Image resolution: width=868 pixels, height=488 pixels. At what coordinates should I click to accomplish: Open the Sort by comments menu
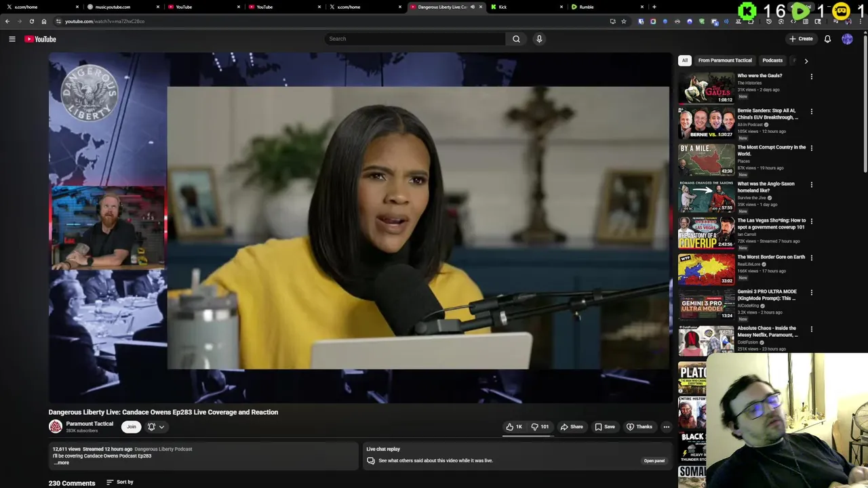coord(120,482)
